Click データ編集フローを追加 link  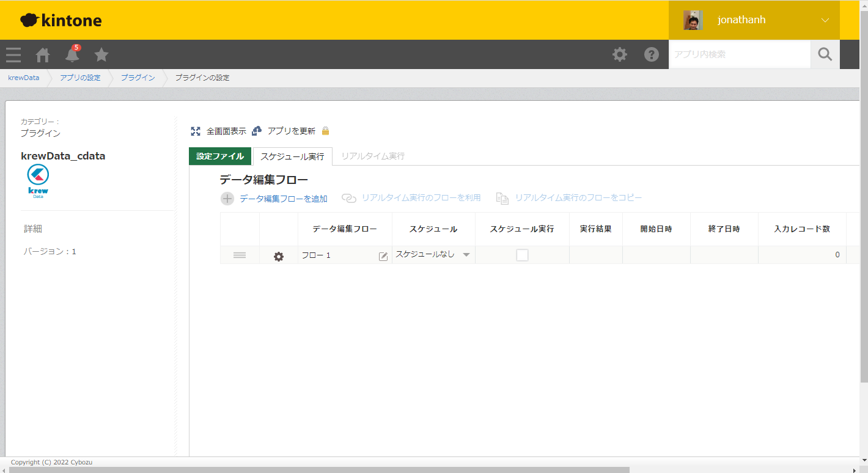click(x=284, y=199)
